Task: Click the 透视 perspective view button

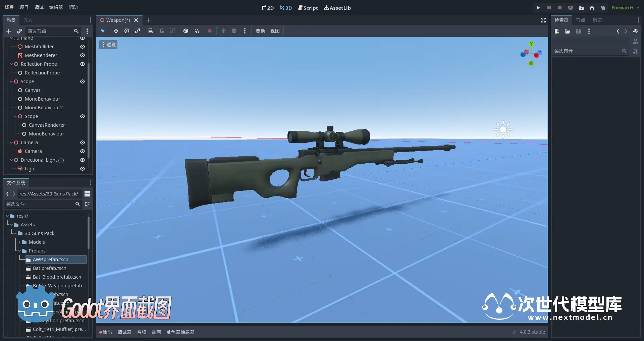Action: (108, 45)
